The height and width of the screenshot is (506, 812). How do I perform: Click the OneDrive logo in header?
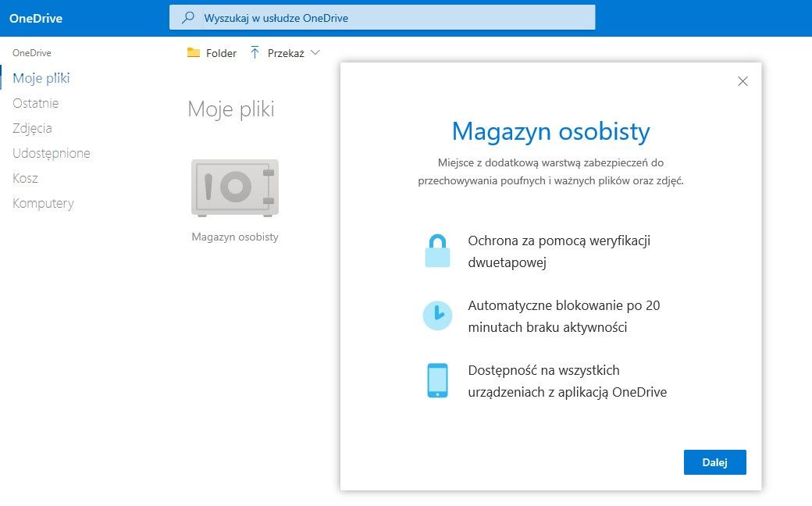pos(36,18)
